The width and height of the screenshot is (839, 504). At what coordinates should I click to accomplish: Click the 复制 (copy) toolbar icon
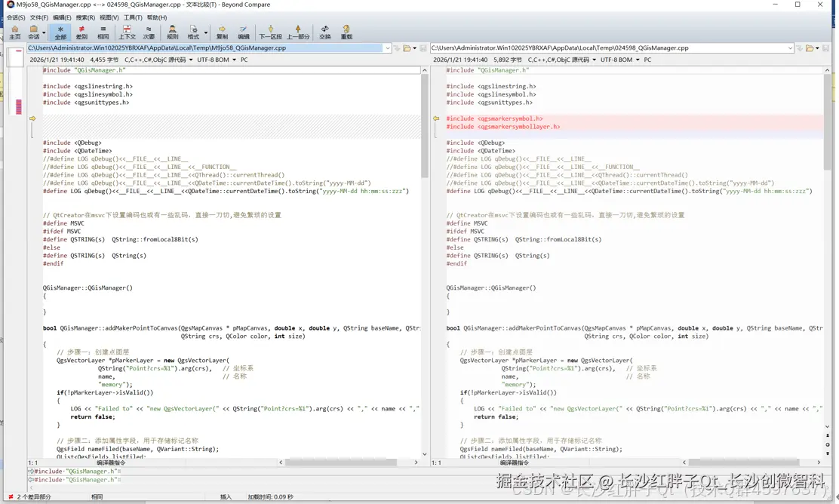222,32
